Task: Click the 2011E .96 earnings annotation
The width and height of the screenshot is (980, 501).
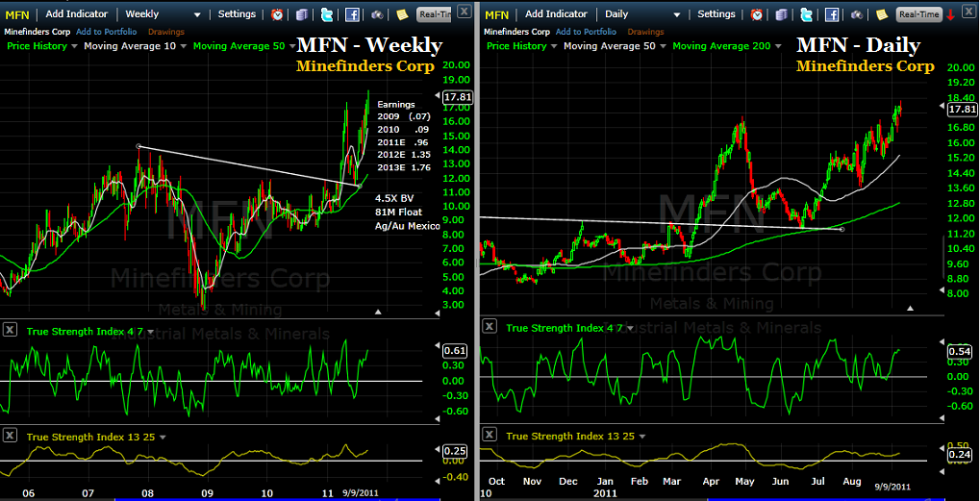Action: point(403,141)
